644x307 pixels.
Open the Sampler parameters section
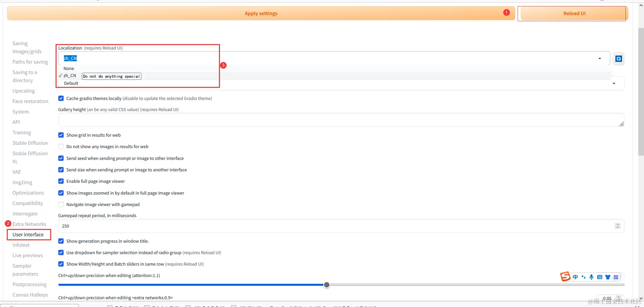click(25, 270)
